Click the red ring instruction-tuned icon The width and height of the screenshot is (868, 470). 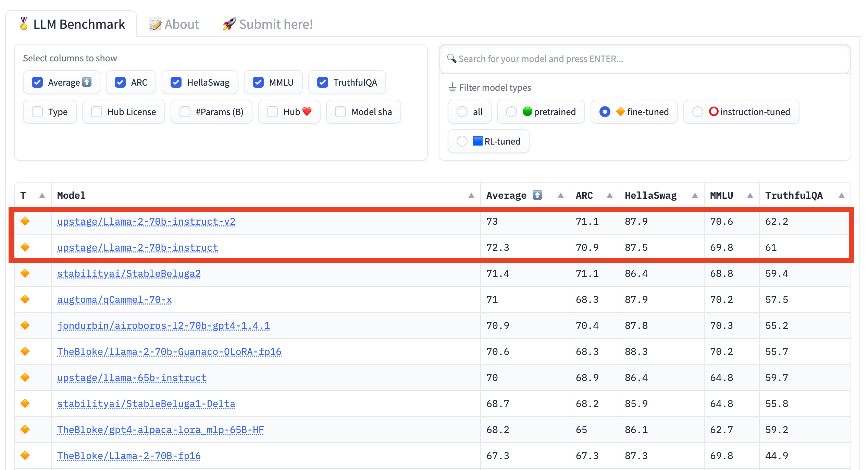point(714,111)
